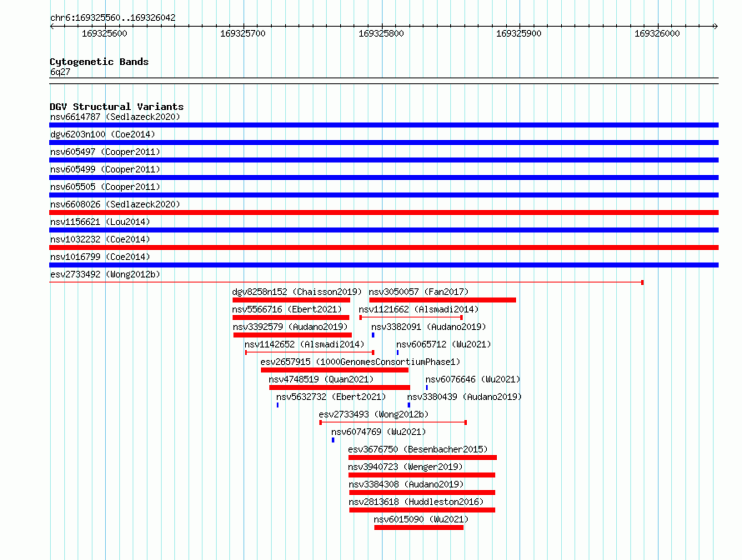The image size is (742, 560).
Task: Select nsv3940723 (Wenger2019) label
Action: click(x=405, y=467)
